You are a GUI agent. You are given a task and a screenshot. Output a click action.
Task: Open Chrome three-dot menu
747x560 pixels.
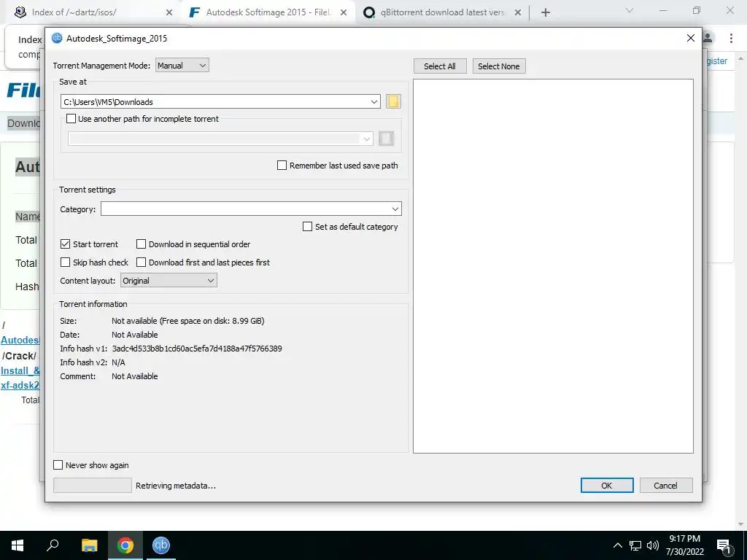coord(731,38)
